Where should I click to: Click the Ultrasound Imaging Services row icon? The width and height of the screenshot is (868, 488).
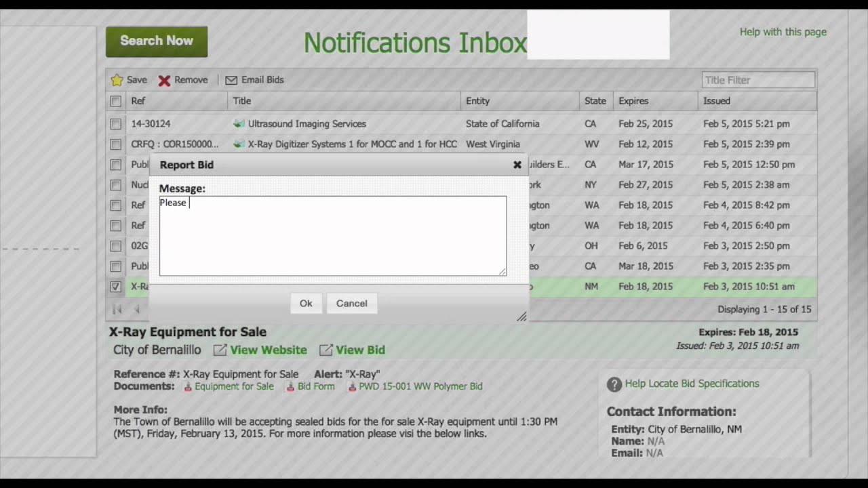click(x=239, y=124)
